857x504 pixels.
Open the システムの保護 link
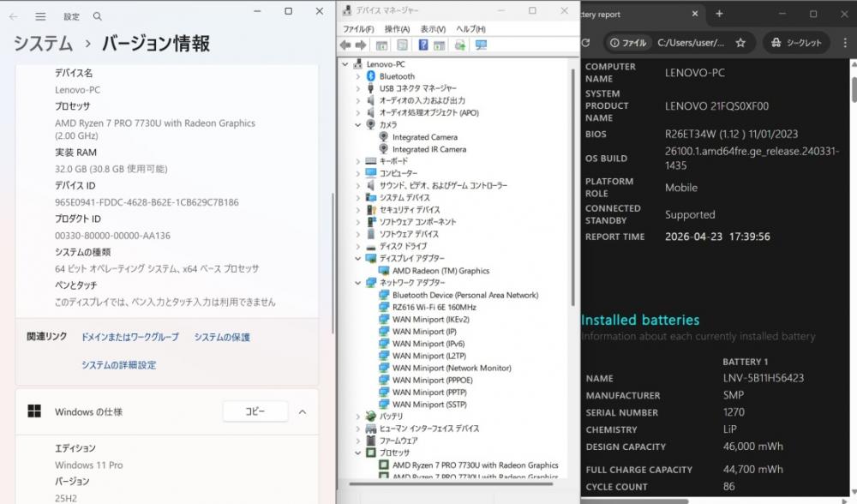pyautogui.click(x=222, y=338)
